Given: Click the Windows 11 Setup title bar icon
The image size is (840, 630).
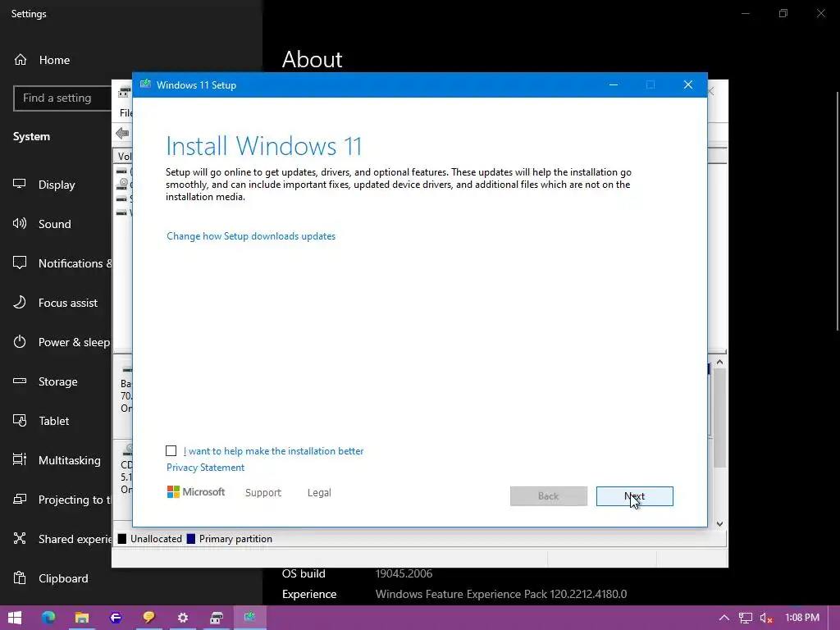Looking at the screenshot, I should pyautogui.click(x=145, y=84).
